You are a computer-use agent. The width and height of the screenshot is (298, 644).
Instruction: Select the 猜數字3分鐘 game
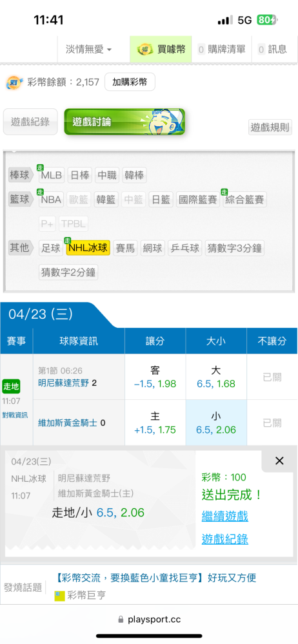coord(235,248)
